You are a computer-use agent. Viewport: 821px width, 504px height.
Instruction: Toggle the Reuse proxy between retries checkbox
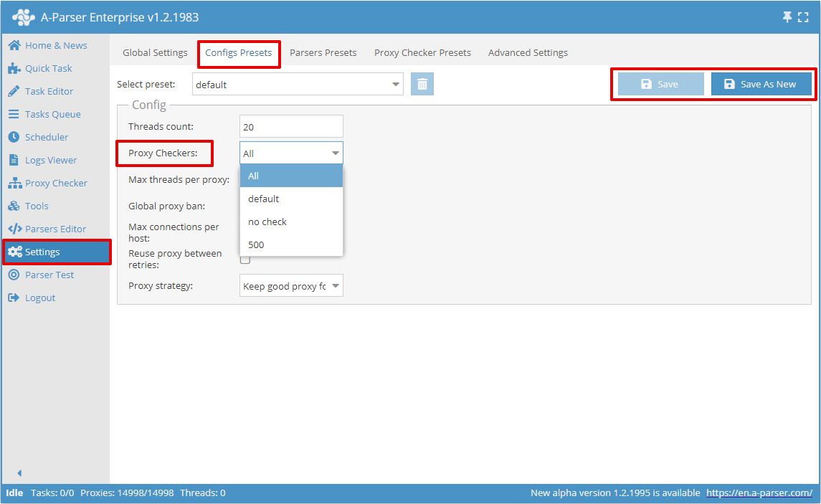[245, 259]
